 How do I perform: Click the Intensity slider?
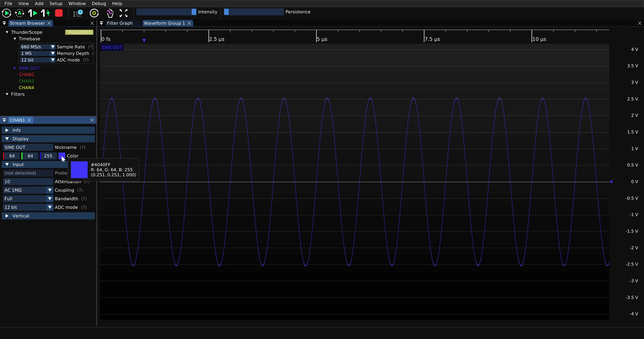pyautogui.click(x=166, y=12)
